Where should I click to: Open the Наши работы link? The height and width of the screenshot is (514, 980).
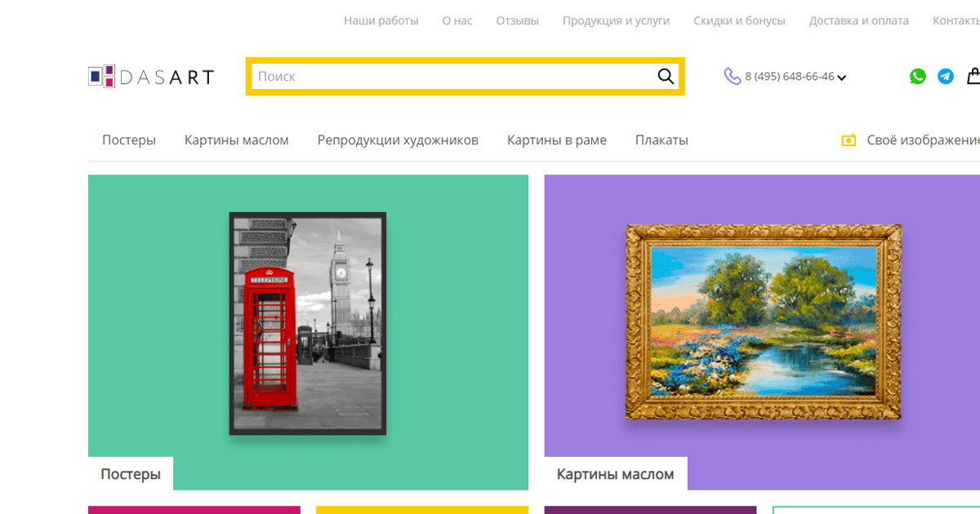381,20
